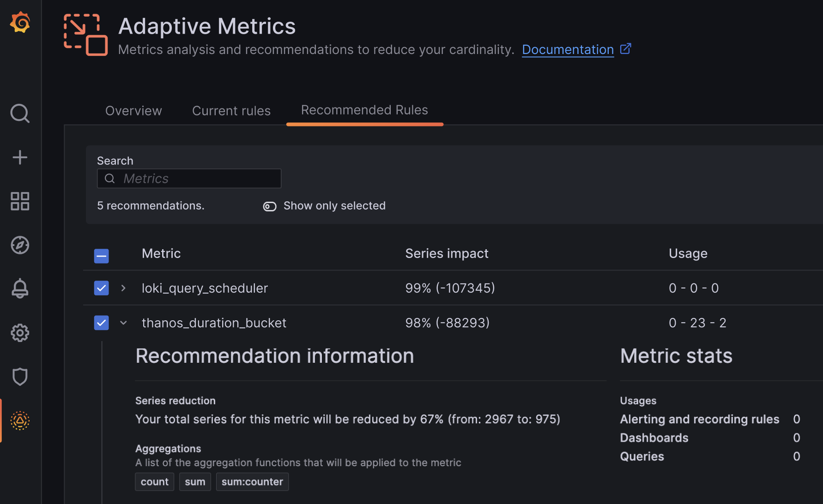Toggle the select-all header checkbox
Image resolution: width=823 pixels, height=504 pixels.
(101, 256)
